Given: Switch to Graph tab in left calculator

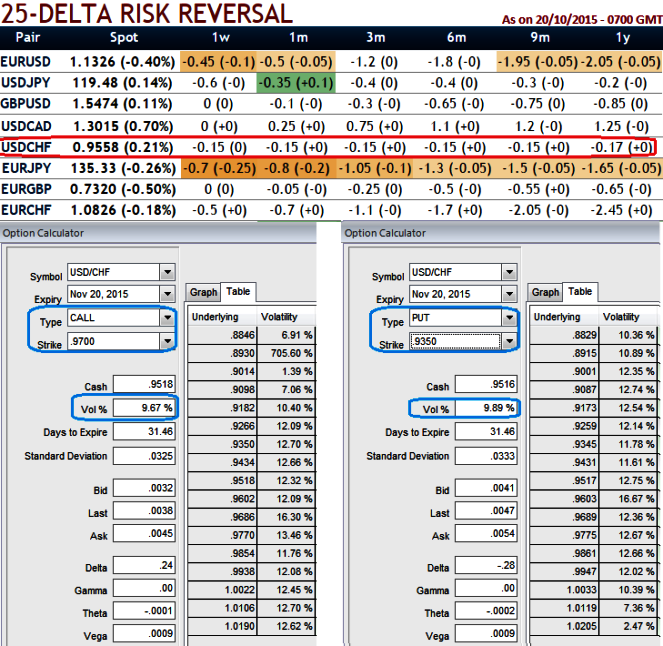Looking at the screenshot, I should click(x=202, y=292).
